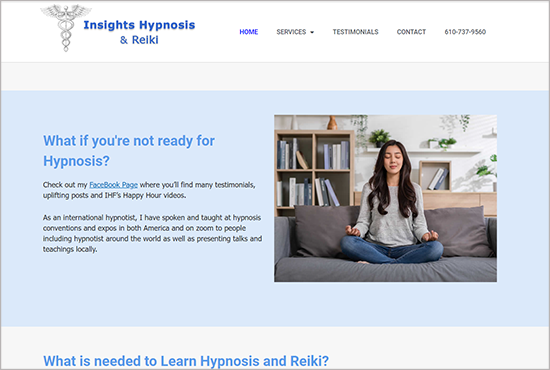
Task: Click the Insights Hypnosis & Reiki title
Action: click(x=139, y=32)
